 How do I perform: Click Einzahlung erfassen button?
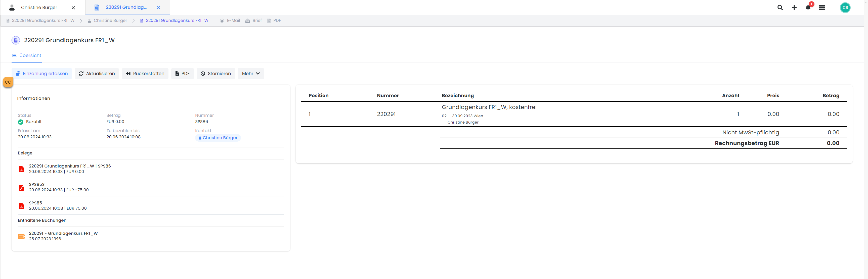point(42,73)
